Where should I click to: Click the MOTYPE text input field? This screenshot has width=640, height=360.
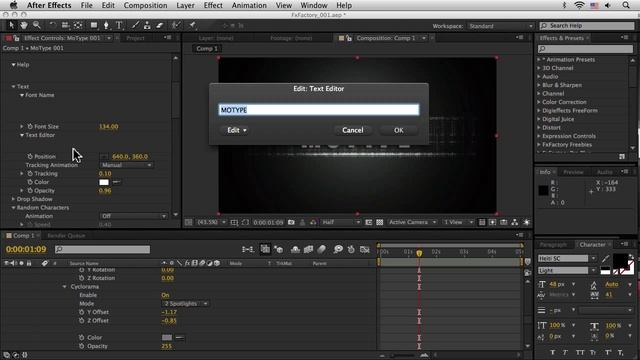(x=319, y=110)
